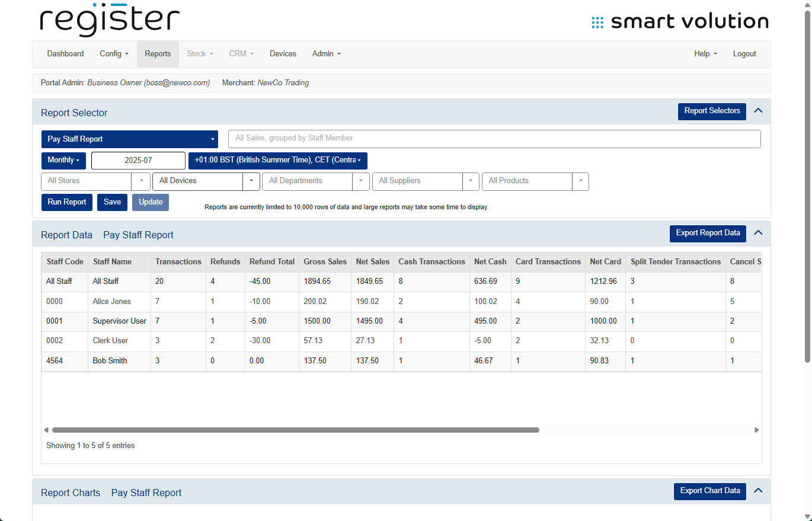This screenshot has width=812, height=521.
Task: Sort by Staff Code column header
Action: coord(65,262)
